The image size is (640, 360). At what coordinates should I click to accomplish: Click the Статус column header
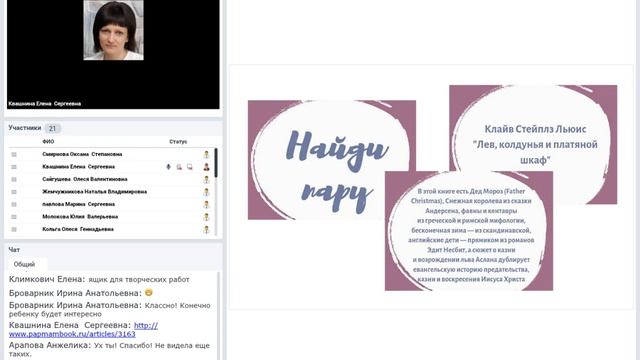(178, 142)
